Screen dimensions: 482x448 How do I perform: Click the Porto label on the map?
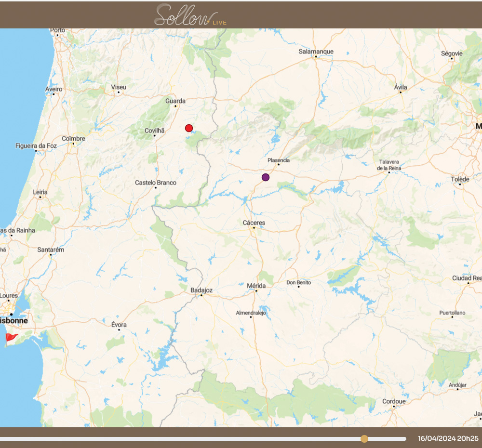pyautogui.click(x=57, y=30)
